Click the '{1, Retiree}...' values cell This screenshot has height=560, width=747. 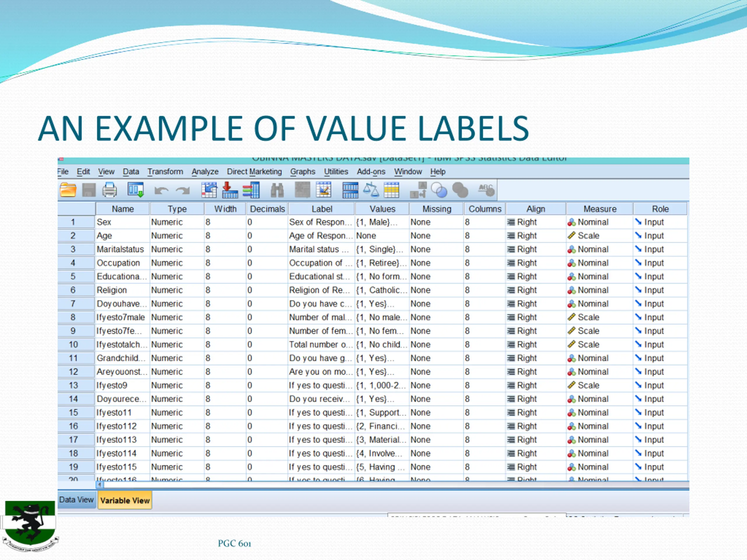382,263
